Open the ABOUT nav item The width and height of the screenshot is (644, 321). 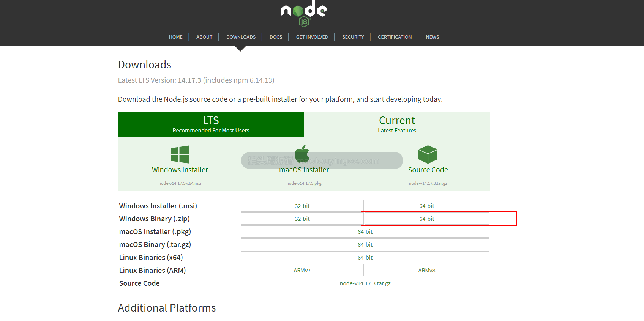point(204,37)
